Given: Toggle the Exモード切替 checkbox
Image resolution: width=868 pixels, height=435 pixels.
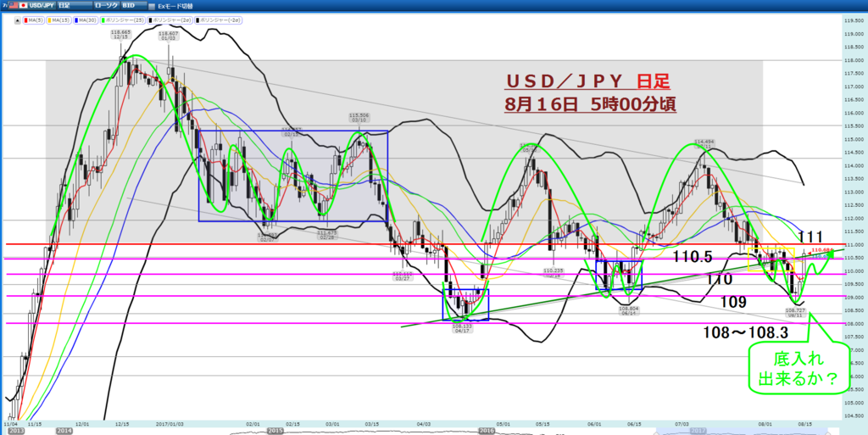Looking at the screenshot, I should (x=153, y=6).
